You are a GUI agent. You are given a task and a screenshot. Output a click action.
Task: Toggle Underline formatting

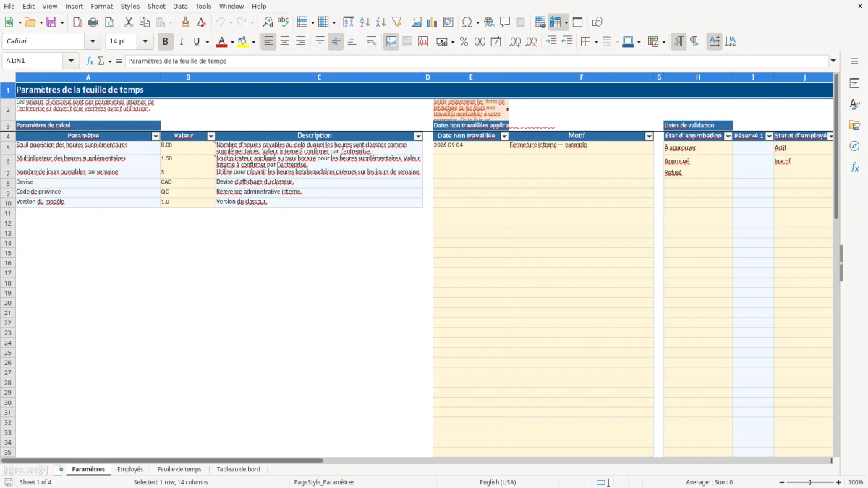click(x=196, y=42)
